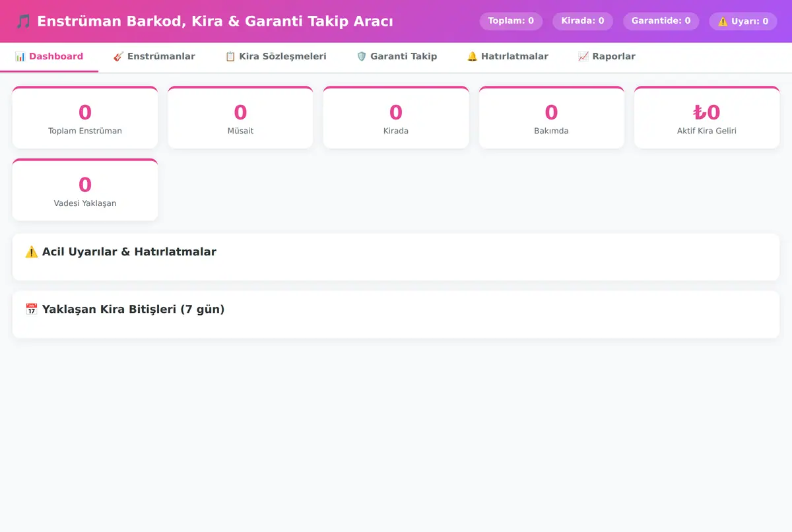Select the Aktif Kira Geliri card
The image size is (792, 532).
707,117
